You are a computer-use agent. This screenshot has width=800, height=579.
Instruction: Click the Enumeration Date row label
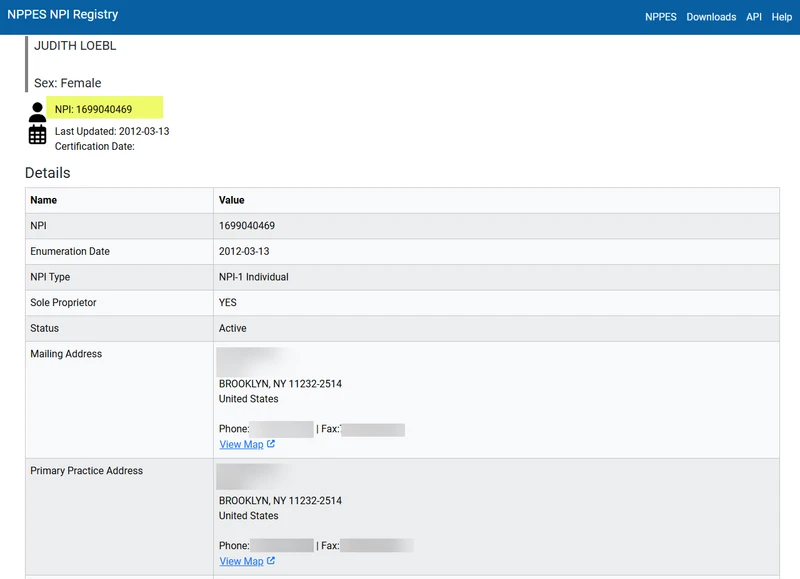(x=70, y=251)
